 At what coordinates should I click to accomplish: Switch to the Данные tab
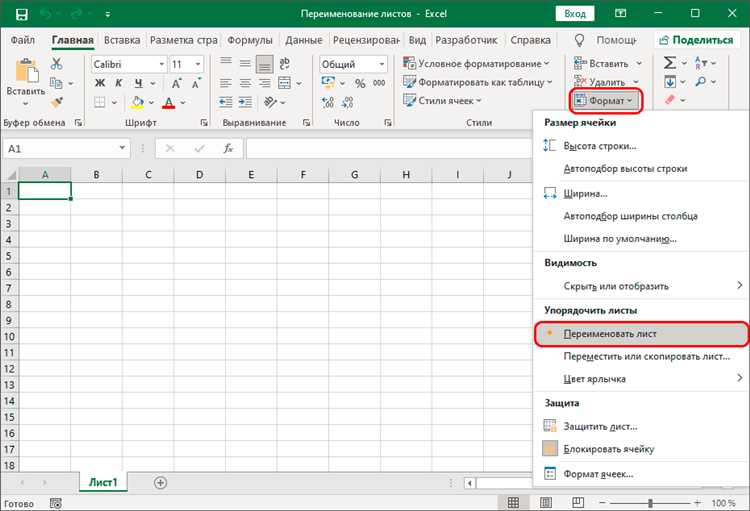[304, 40]
